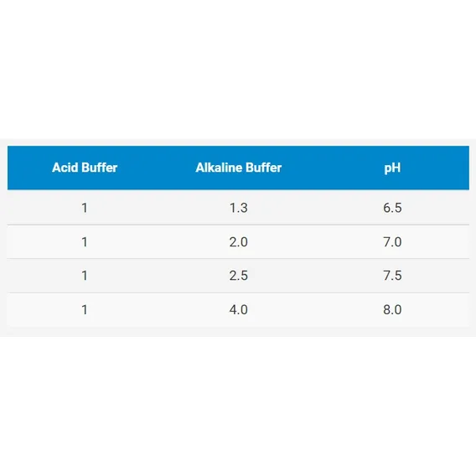476x476 pixels.
Task: Click the row containing 4.0 and 8.0
Action: point(238,310)
